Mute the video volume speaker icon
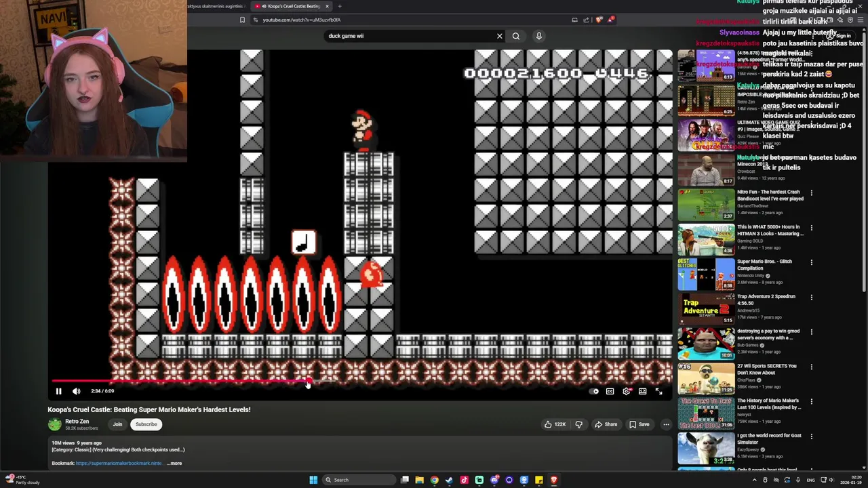868x488 pixels. pos(76,391)
